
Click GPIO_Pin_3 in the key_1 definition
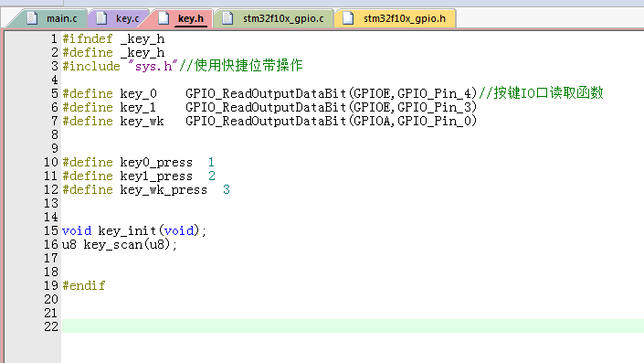click(x=433, y=107)
